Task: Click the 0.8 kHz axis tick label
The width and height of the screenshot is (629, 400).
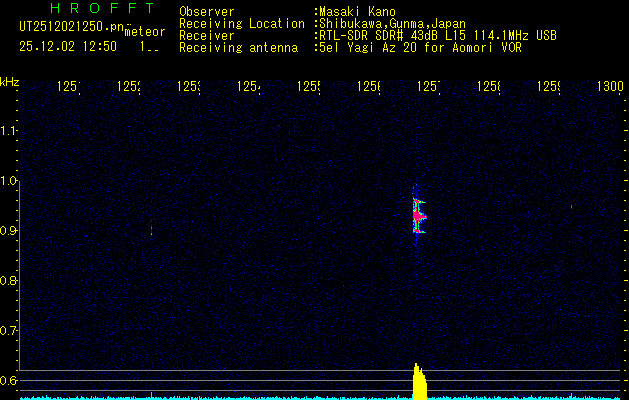Action: [x=9, y=280]
